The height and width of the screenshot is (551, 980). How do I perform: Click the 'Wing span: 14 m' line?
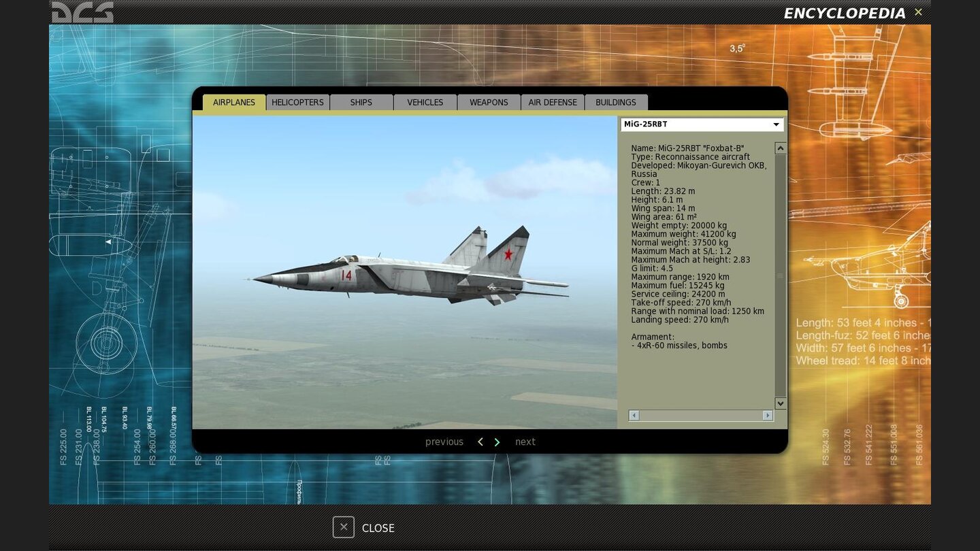pos(663,209)
